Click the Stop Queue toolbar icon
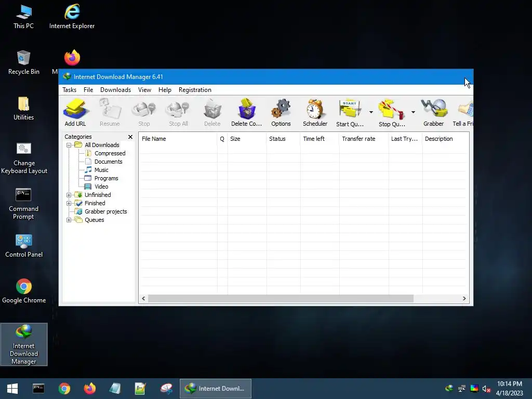 pyautogui.click(x=392, y=112)
